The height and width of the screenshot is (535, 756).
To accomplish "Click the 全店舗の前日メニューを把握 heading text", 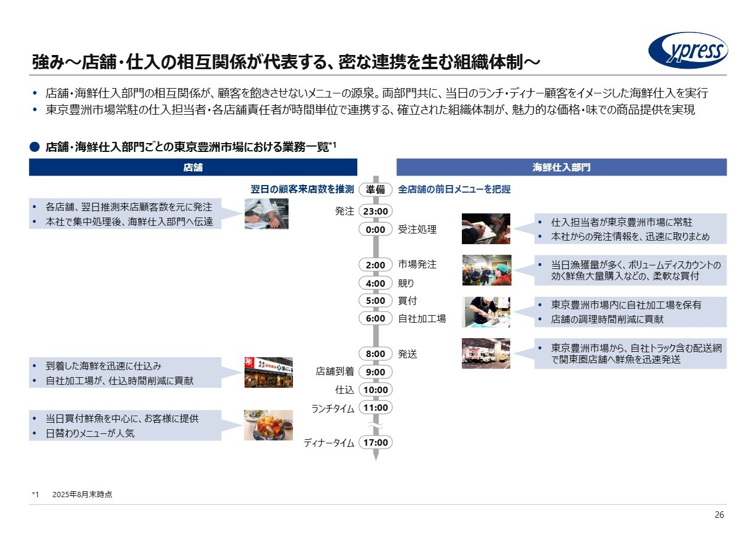I will point(454,190).
